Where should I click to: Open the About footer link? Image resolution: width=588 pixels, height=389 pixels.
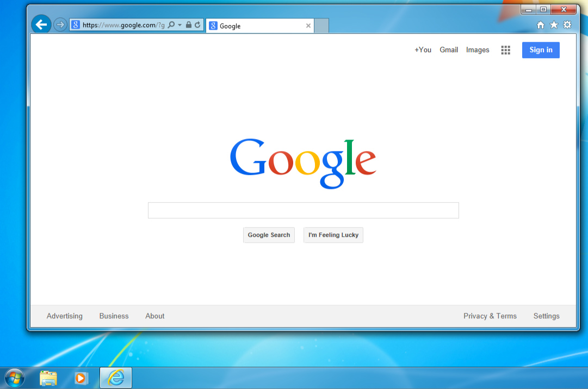[155, 316]
